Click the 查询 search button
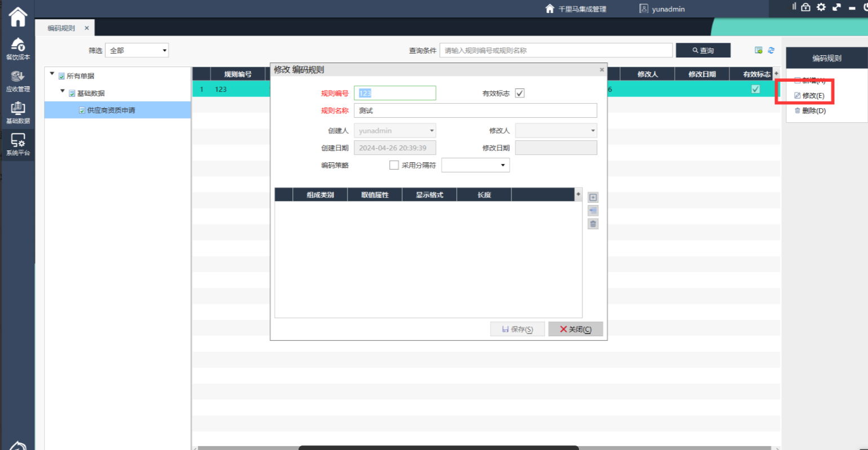Viewport: 868px width, 450px height. tap(703, 50)
